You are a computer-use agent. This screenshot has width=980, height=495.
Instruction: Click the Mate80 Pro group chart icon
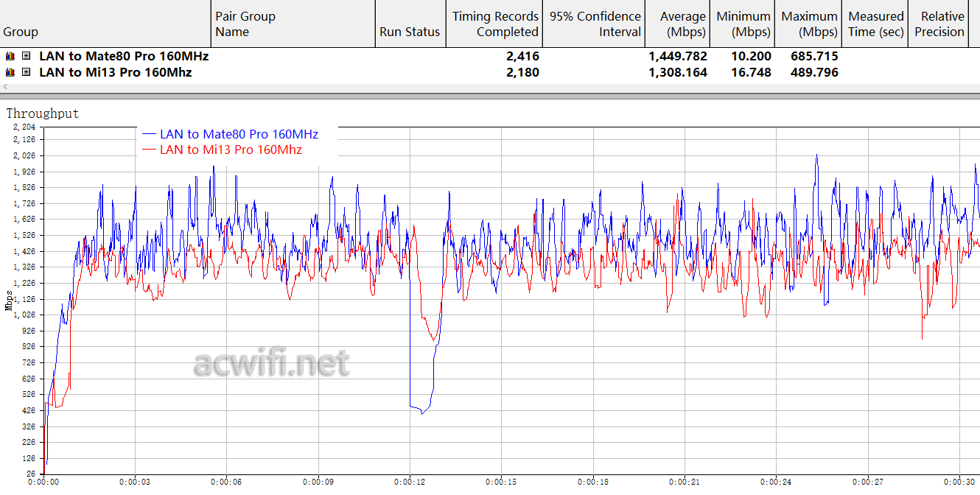click(10, 56)
